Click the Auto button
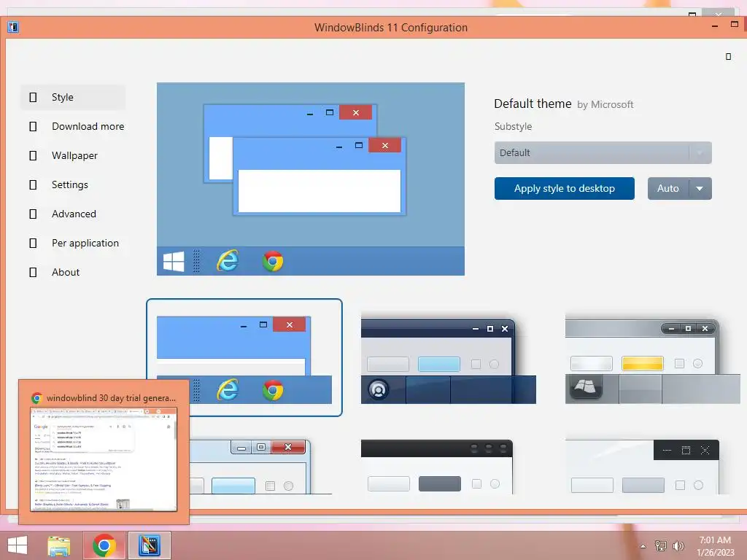This screenshot has width=747, height=560. tap(668, 189)
